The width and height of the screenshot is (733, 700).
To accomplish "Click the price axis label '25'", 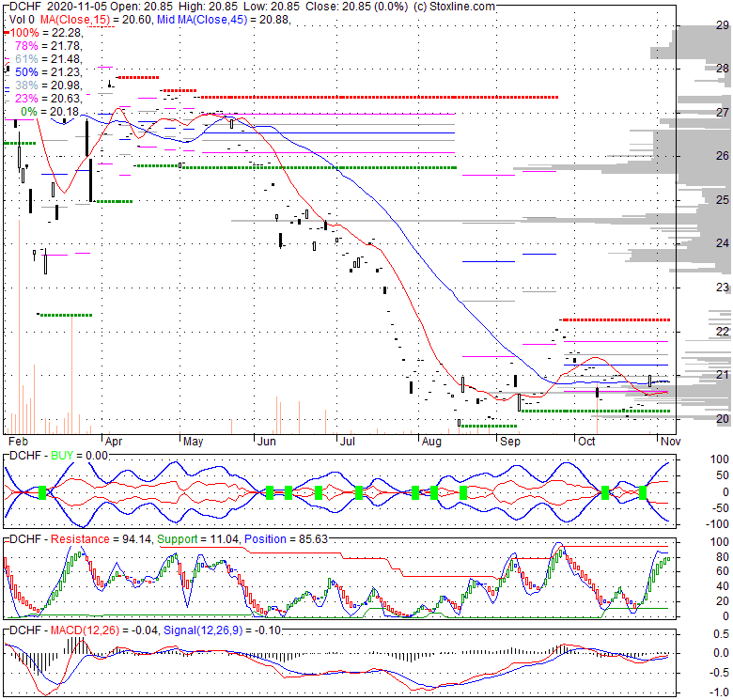I will (x=723, y=200).
